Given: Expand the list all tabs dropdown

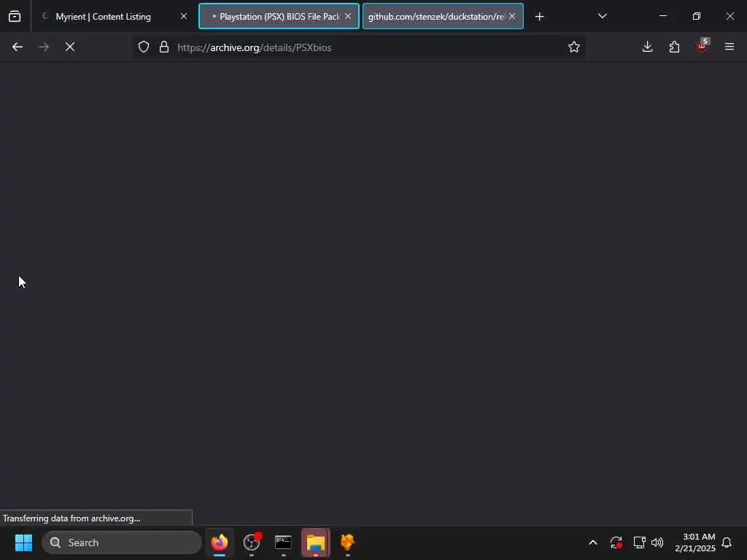Looking at the screenshot, I should click(602, 16).
